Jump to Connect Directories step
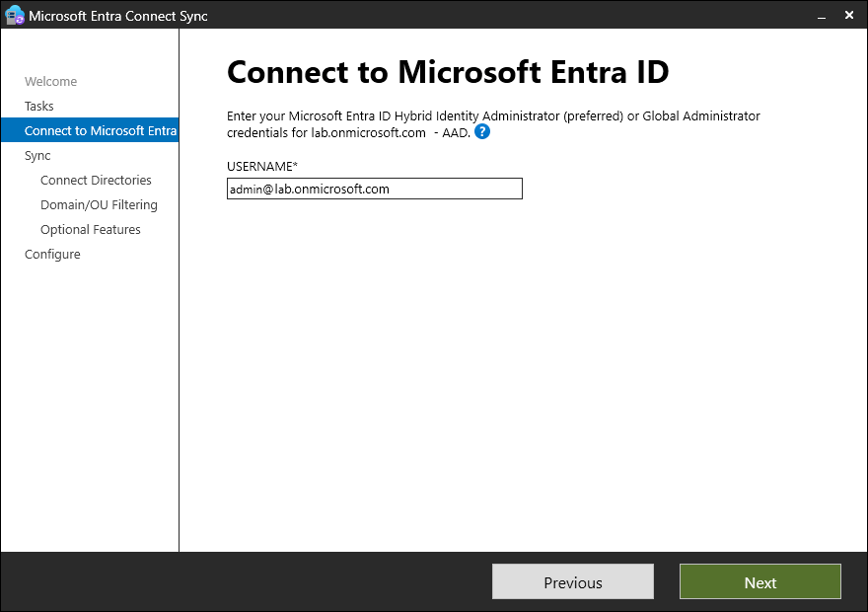The height and width of the screenshot is (612, 868). (96, 181)
